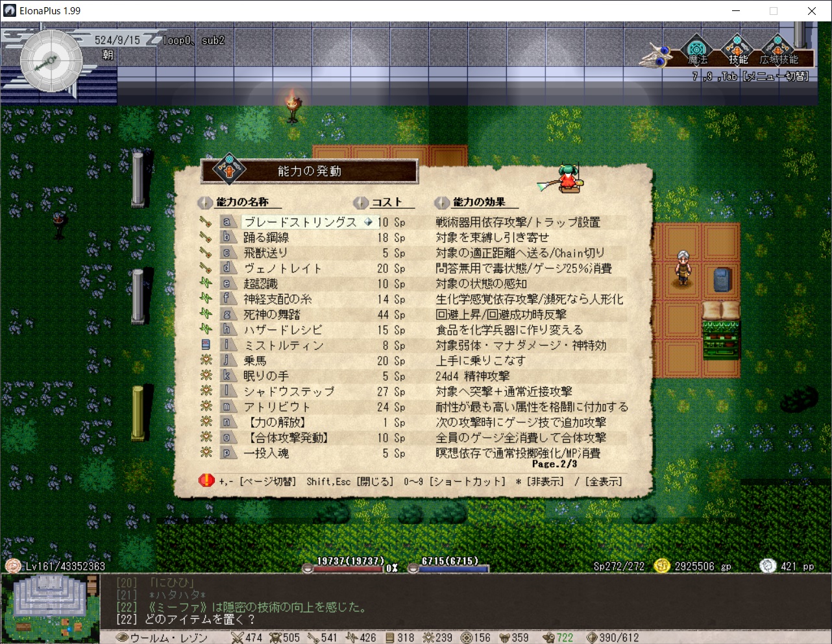Click the red HP bar 19737
Image resolution: width=832 pixels, height=644 pixels.
coord(350,569)
